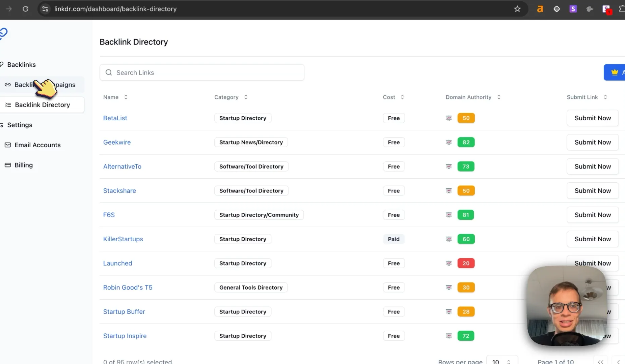This screenshot has width=625, height=364.
Task: Click the domain authority chart icon for Geekwire
Action: (449, 143)
